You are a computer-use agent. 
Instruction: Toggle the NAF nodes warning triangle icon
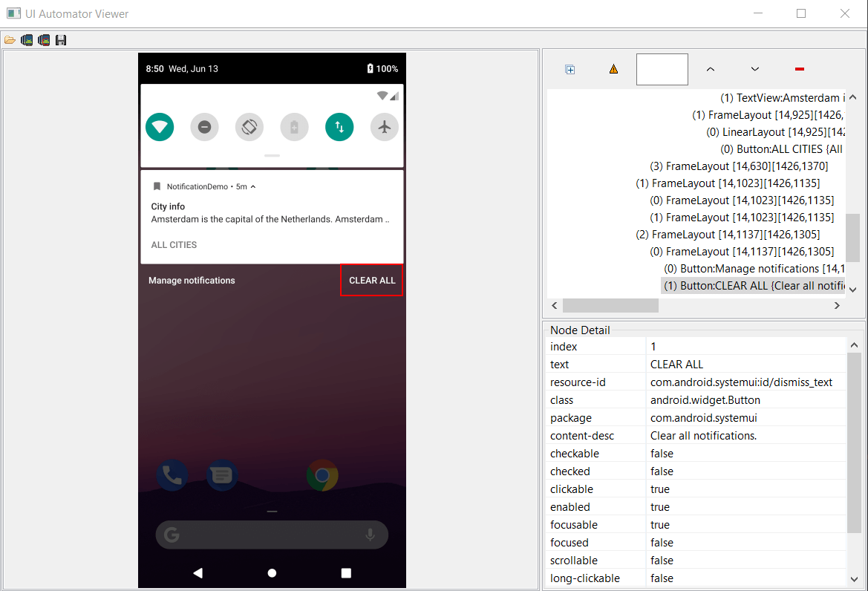coord(613,69)
